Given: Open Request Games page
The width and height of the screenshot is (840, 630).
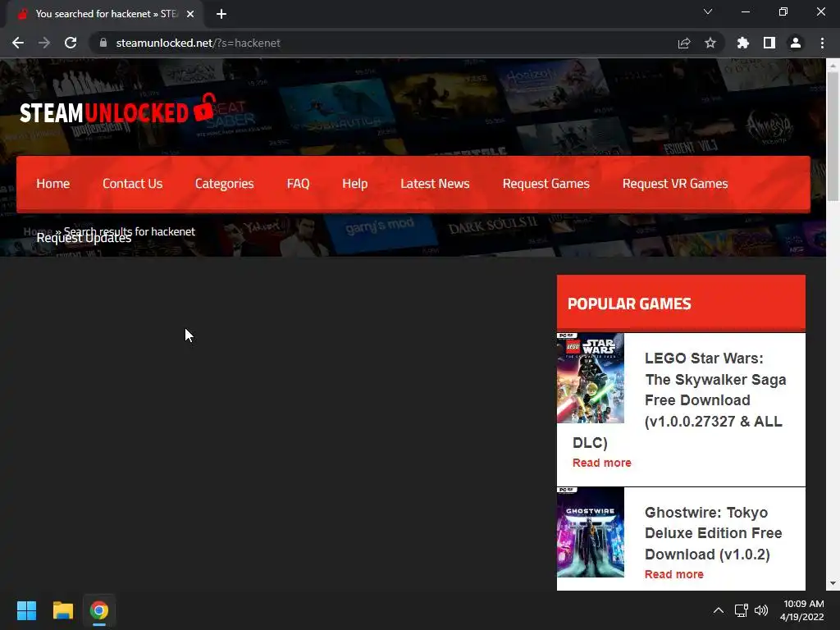Looking at the screenshot, I should (x=546, y=184).
